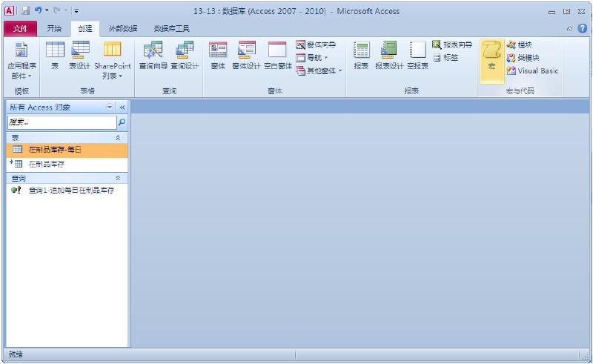Create a new 类模块 class module
This screenshot has width=593, height=364.
(x=523, y=58)
